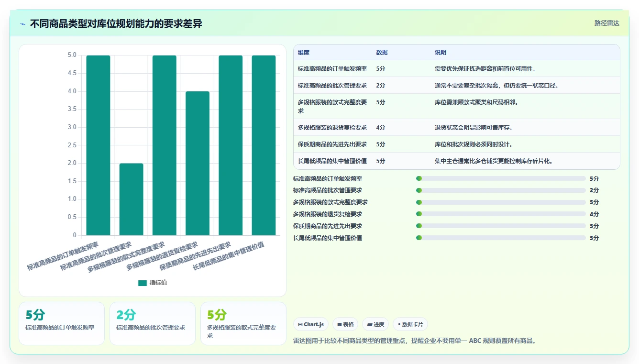Click the 4分 value in the table's 数据 column
The image size is (639, 364).
(381, 128)
